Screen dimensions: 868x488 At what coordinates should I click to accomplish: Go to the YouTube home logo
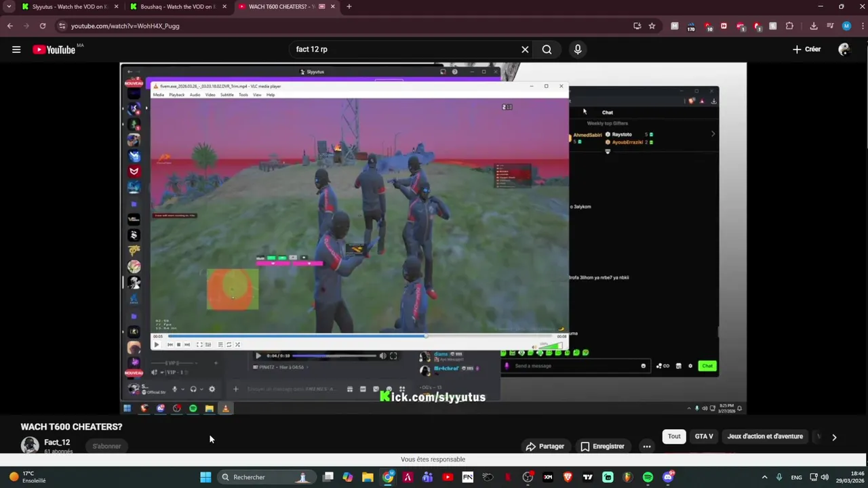point(54,49)
